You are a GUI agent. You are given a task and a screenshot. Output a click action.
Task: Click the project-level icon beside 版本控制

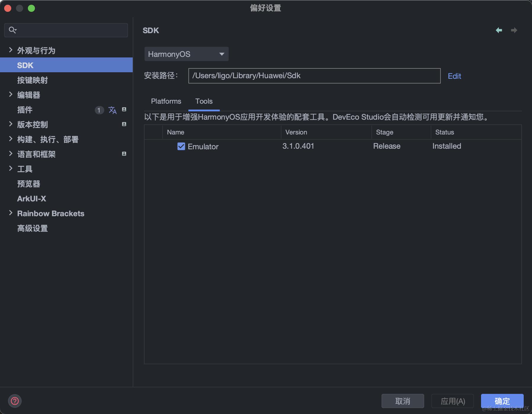pyautogui.click(x=124, y=124)
